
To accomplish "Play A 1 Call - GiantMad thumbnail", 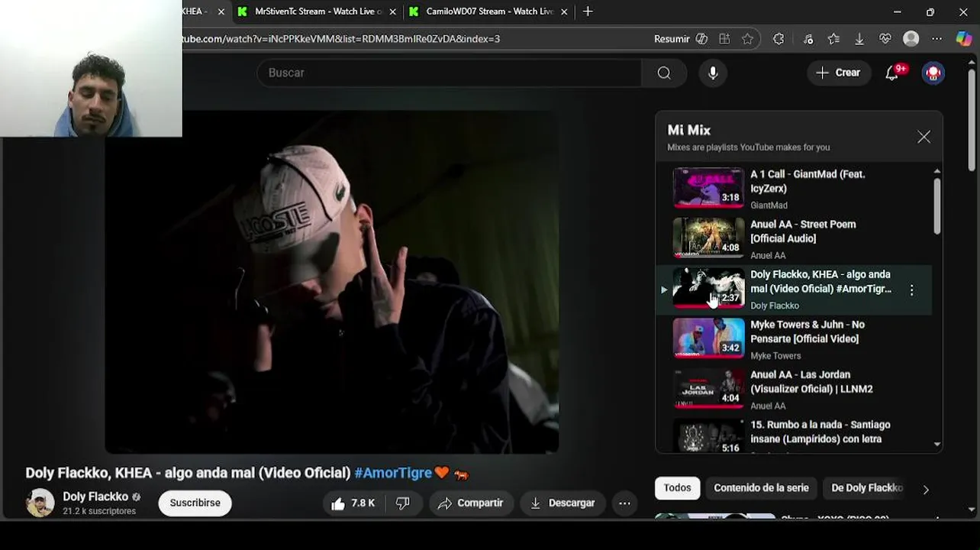I will 708,187.
